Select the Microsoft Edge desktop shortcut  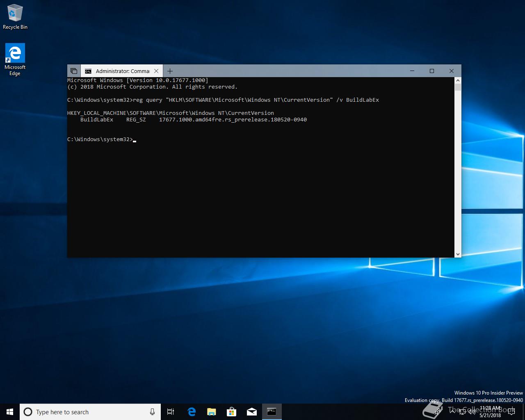click(x=15, y=60)
